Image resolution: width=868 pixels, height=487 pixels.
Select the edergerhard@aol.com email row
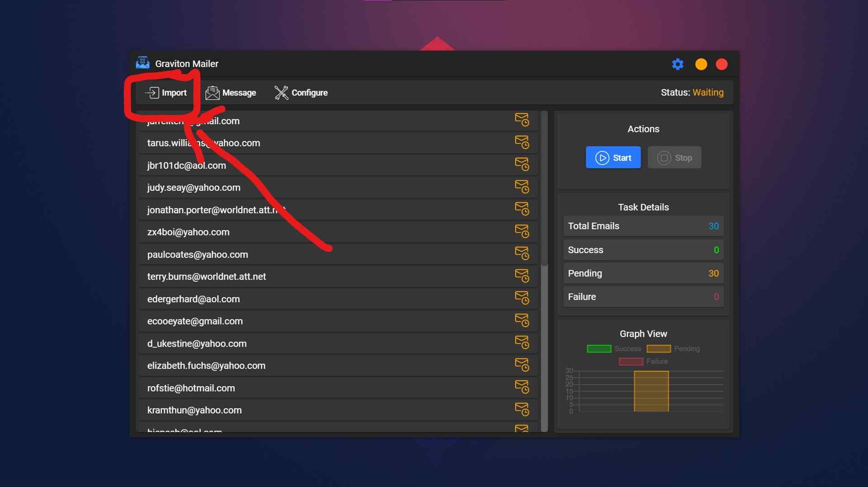coord(338,299)
